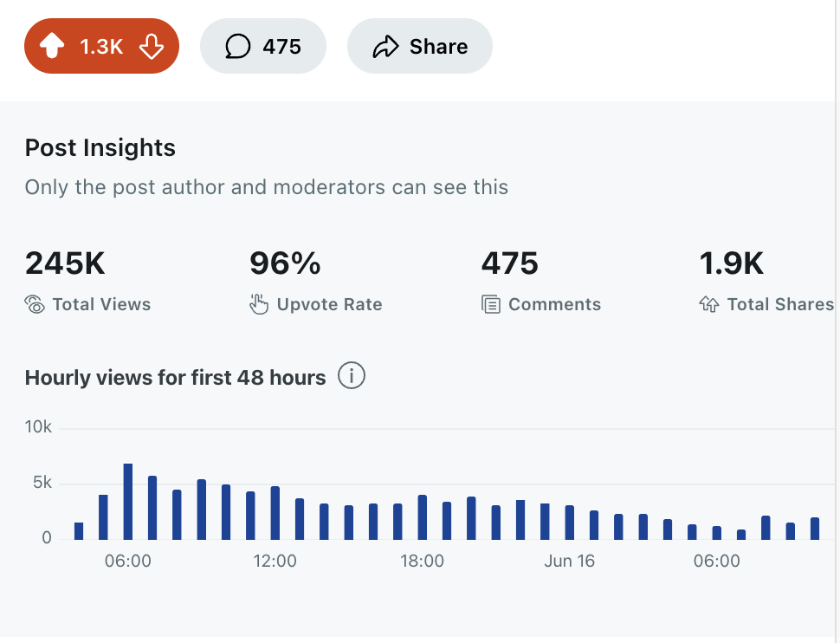Click the Jun 16 axis label
The width and height of the screenshot is (840, 643).
pos(570,561)
